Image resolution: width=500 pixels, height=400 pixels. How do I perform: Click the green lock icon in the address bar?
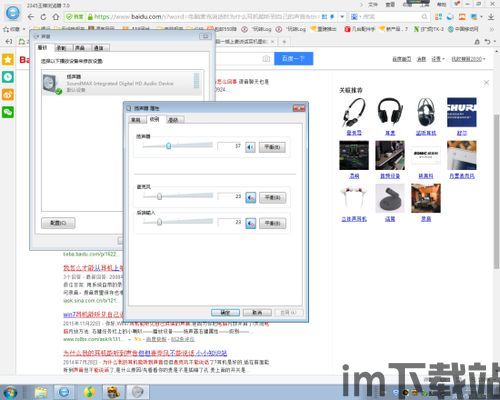coord(90,17)
